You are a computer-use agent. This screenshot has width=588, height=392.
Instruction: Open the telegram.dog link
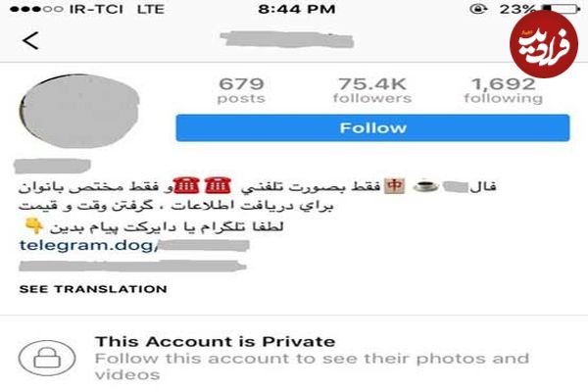(134, 246)
